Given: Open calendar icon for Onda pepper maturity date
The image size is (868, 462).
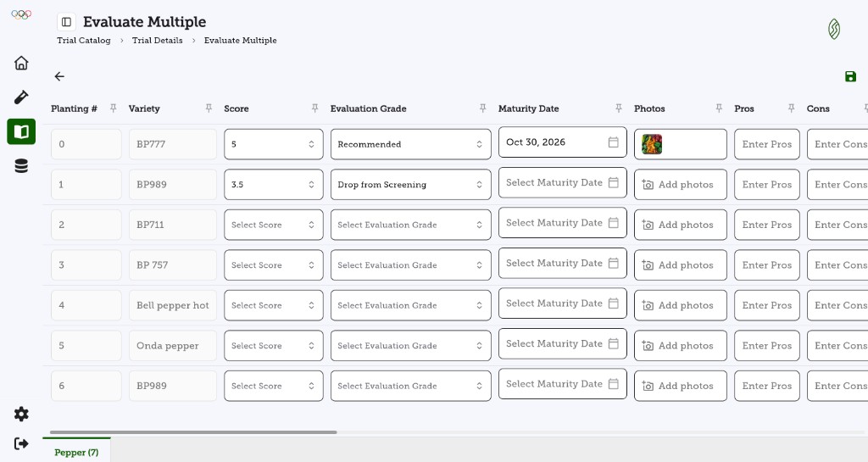Looking at the screenshot, I should pyautogui.click(x=614, y=343).
